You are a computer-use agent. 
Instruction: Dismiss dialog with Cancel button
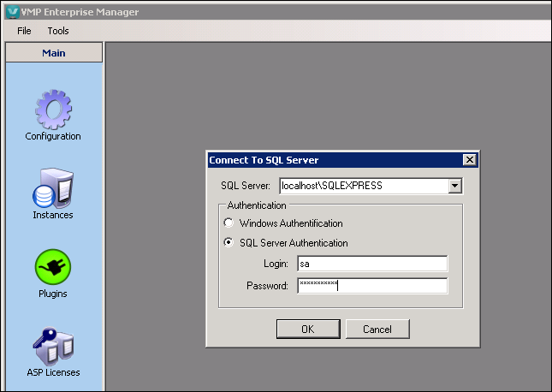click(x=377, y=329)
